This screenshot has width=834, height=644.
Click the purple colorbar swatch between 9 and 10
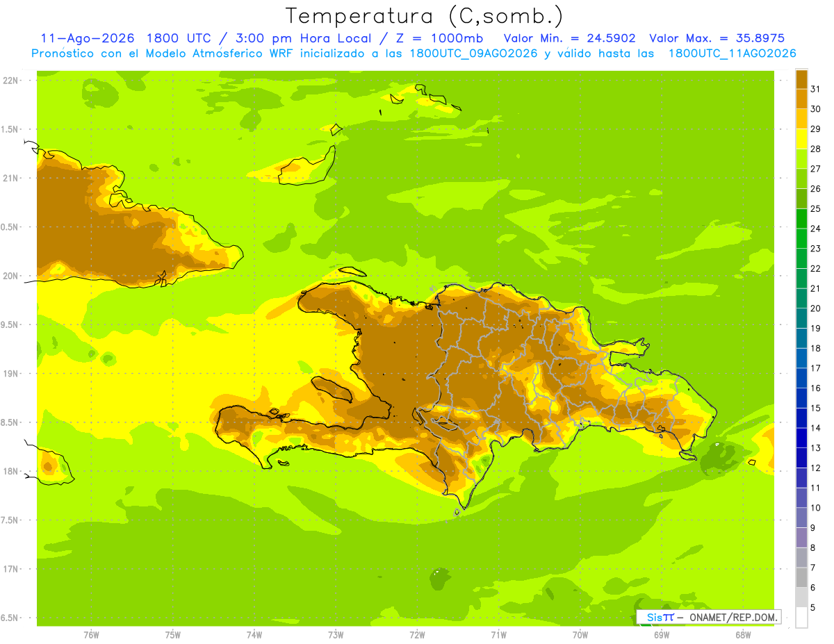(801, 518)
